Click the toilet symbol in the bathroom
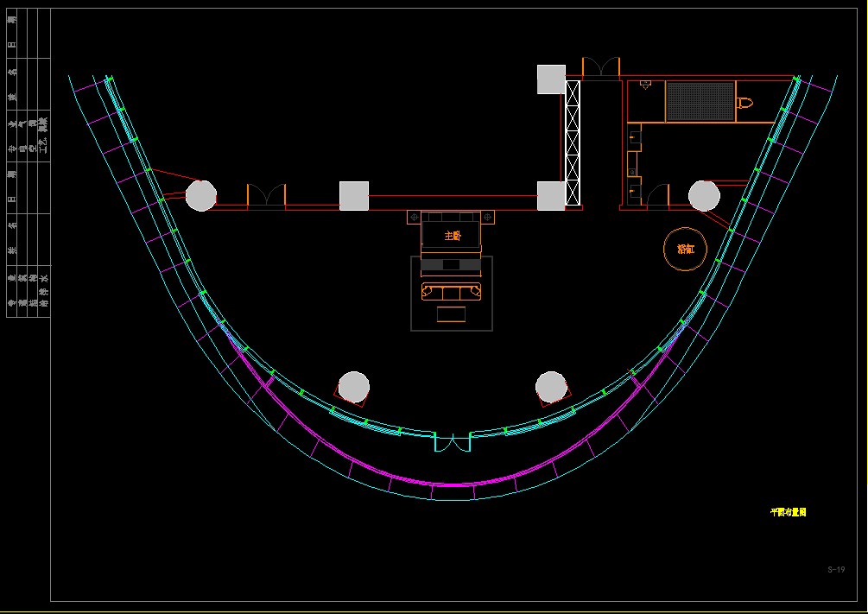Screen dimensions: 868x614 click(744, 103)
